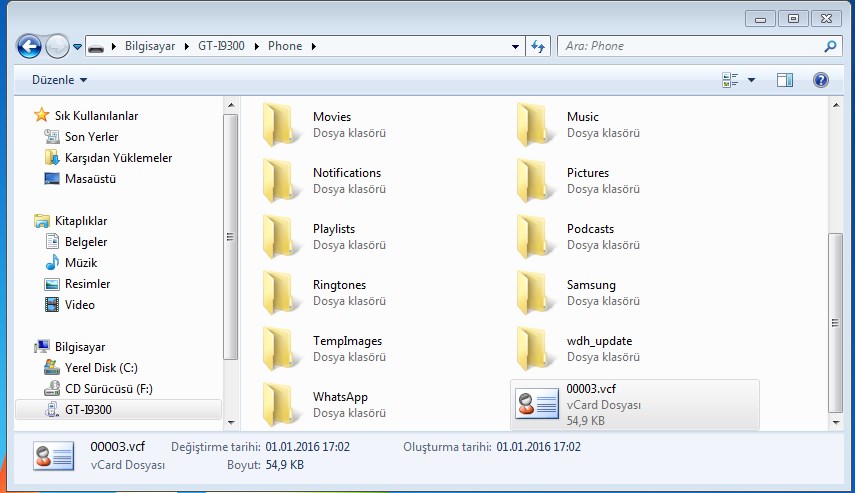Screen dimensions: 855x493
Task: Select Yerel Disk (C:) in sidebar
Action: (x=101, y=367)
